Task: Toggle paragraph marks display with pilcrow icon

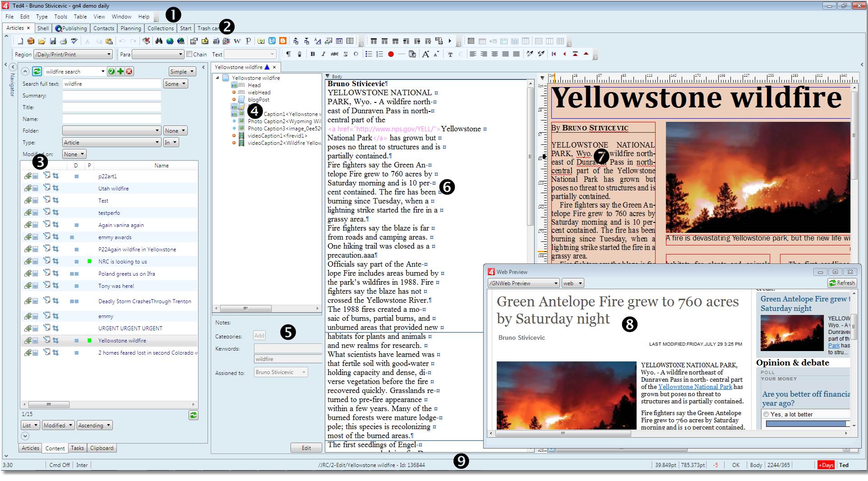Action: [288, 54]
